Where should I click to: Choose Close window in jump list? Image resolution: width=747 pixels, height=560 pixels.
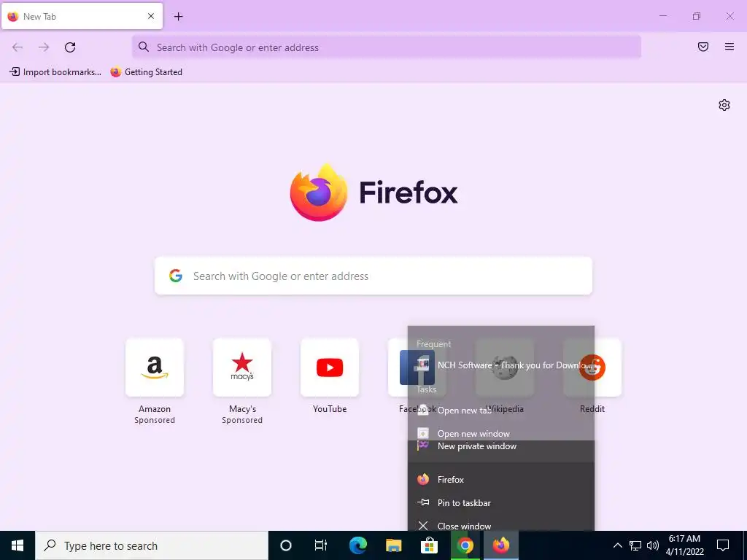(x=501, y=526)
